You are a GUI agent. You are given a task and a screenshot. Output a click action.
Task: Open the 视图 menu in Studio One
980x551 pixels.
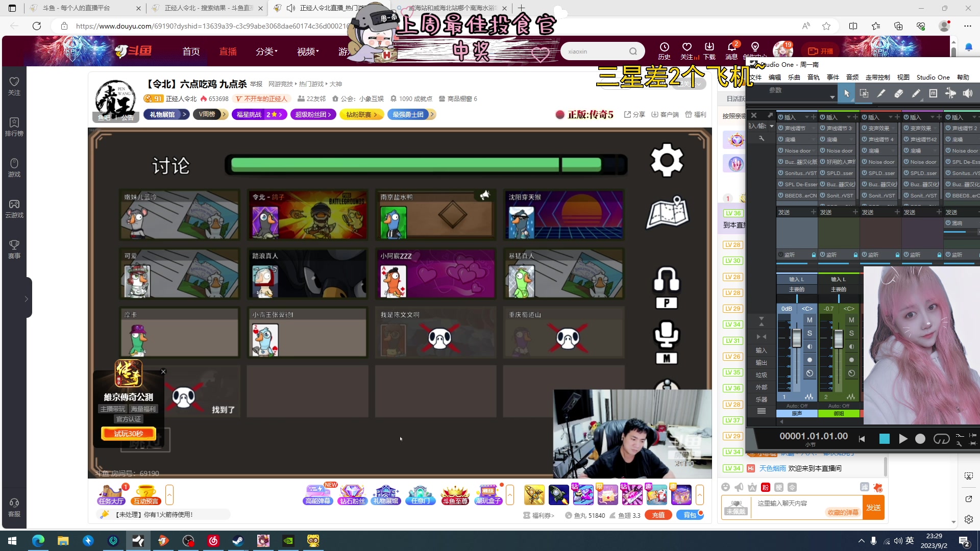click(x=903, y=78)
